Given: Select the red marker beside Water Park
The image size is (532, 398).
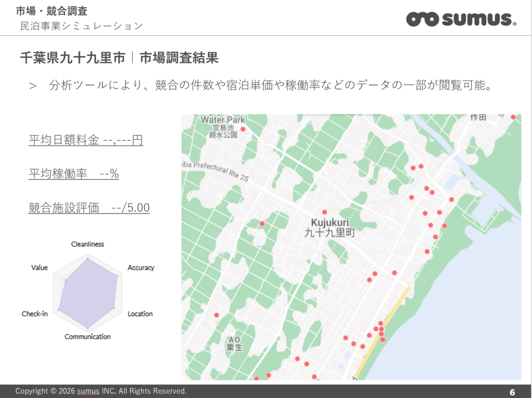Looking at the screenshot, I should [243, 129].
